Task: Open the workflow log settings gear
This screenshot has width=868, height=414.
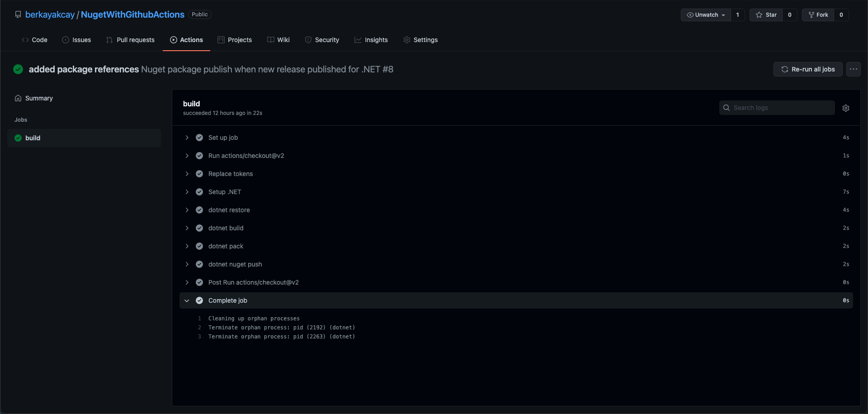Action: pos(846,108)
